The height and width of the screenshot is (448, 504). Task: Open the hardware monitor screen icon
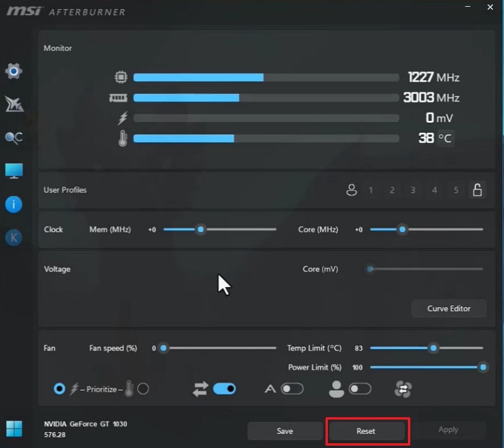14,171
